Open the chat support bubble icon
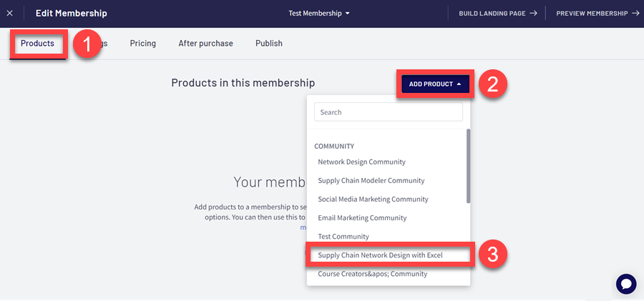This screenshot has width=644, height=301. [625, 283]
